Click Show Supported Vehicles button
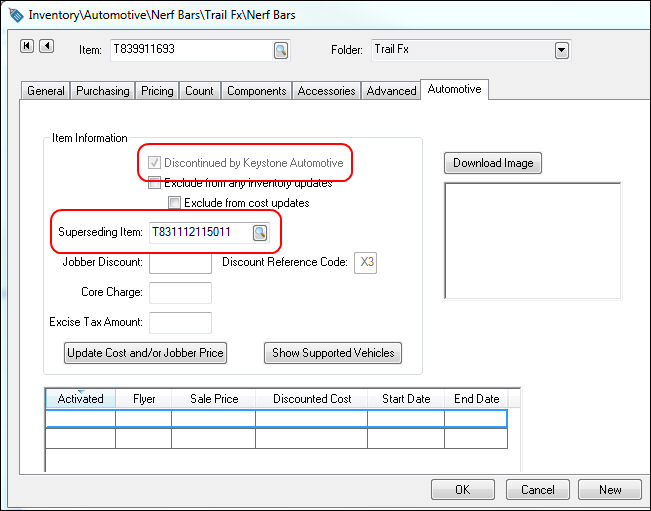Viewport: 651px width, 511px height. [x=333, y=353]
